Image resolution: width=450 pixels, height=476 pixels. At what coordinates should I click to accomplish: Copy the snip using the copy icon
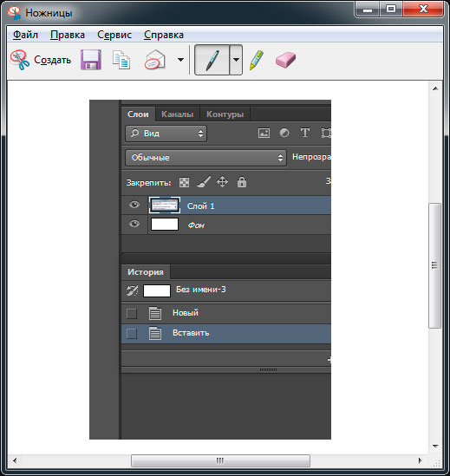(121, 60)
